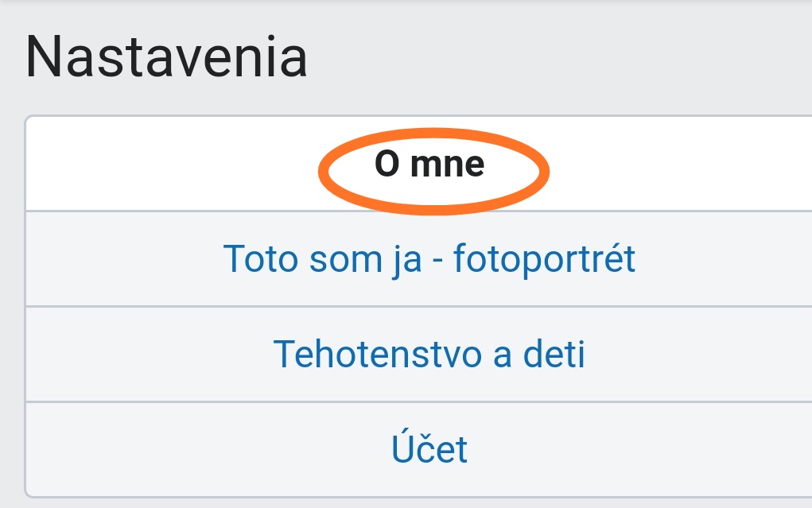
Task: Click "Toto som ja" text in the menu
Action: click(x=322, y=259)
